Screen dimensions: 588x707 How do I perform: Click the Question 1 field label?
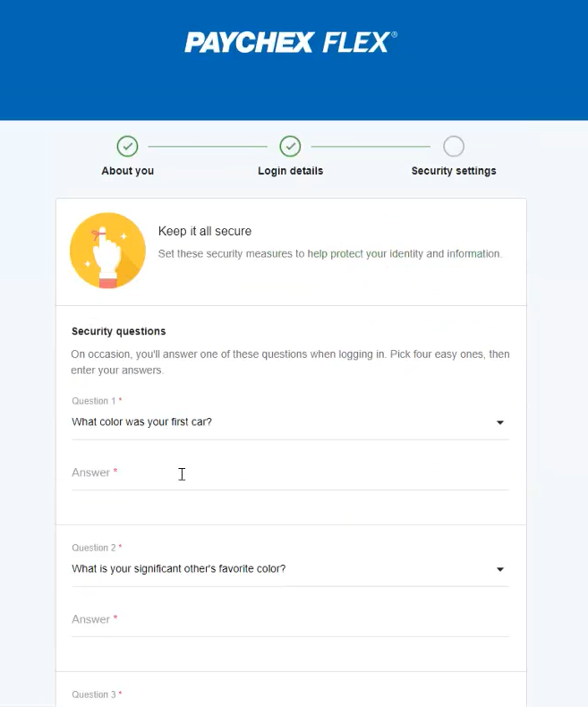94,401
